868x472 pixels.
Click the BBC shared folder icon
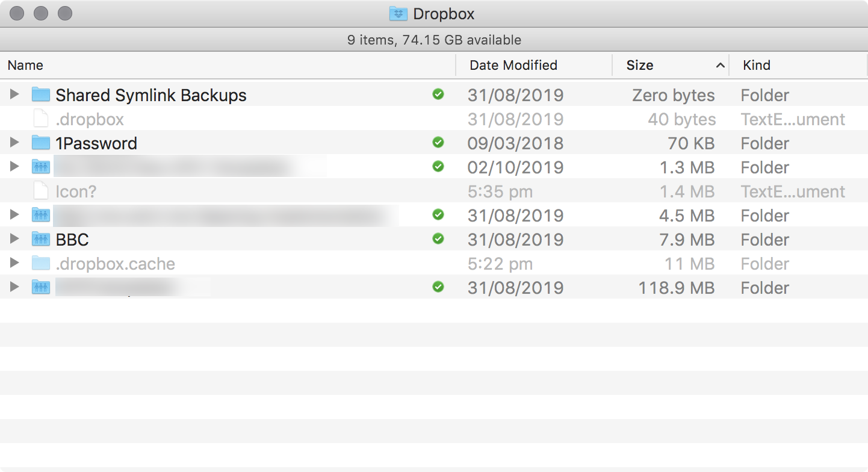click(x=40, y=239)
